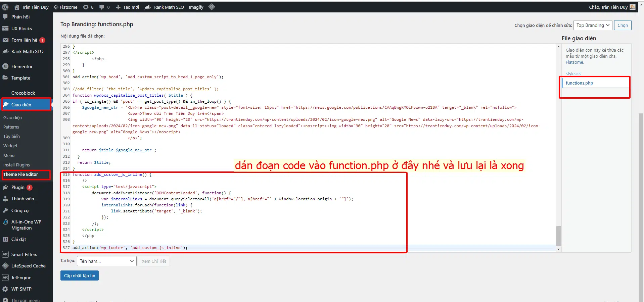Open the WordPress logo menu

5,7
